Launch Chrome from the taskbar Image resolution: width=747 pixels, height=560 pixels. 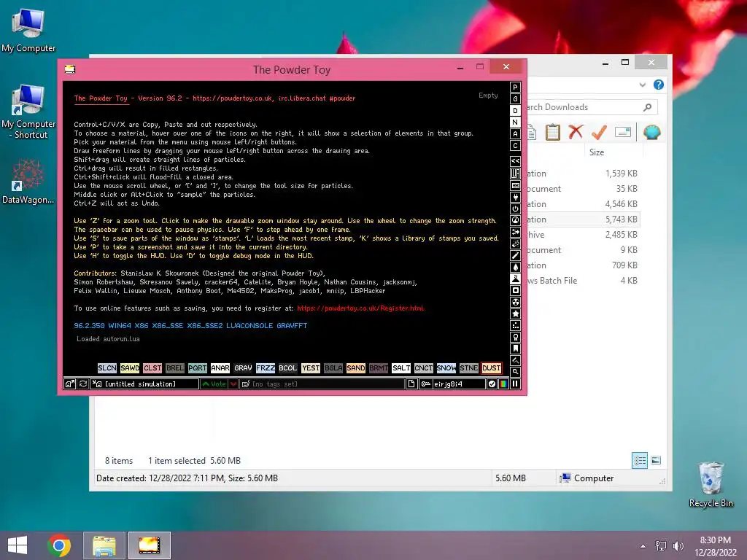tap(59, 545)
